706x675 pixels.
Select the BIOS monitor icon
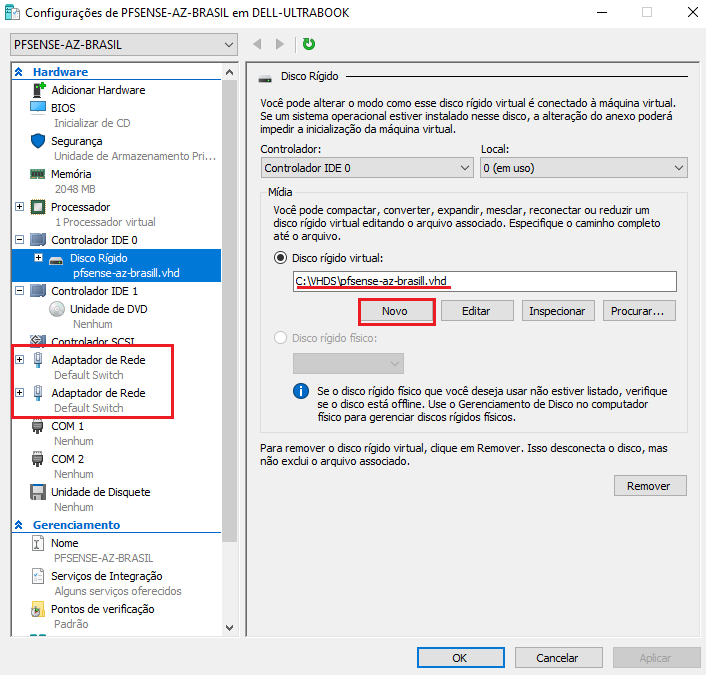point(38,108)
